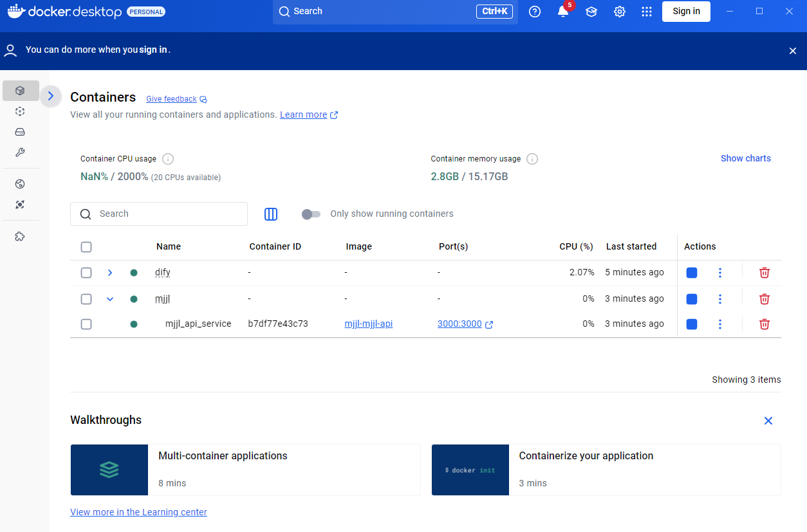The image size is (807, 532).
Task: Dismiss the sign in banner
Action: (793, 51)
